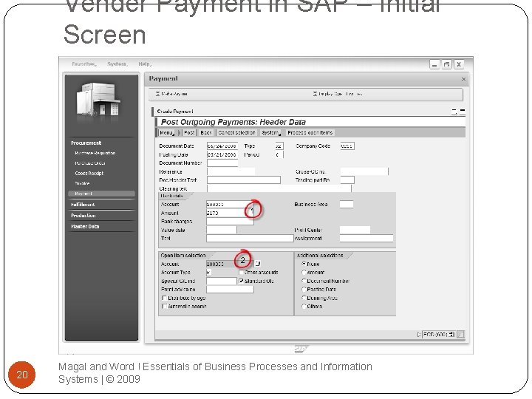Click the Reference field
Viewport: 532px width, 399px height.
point(231,171)
